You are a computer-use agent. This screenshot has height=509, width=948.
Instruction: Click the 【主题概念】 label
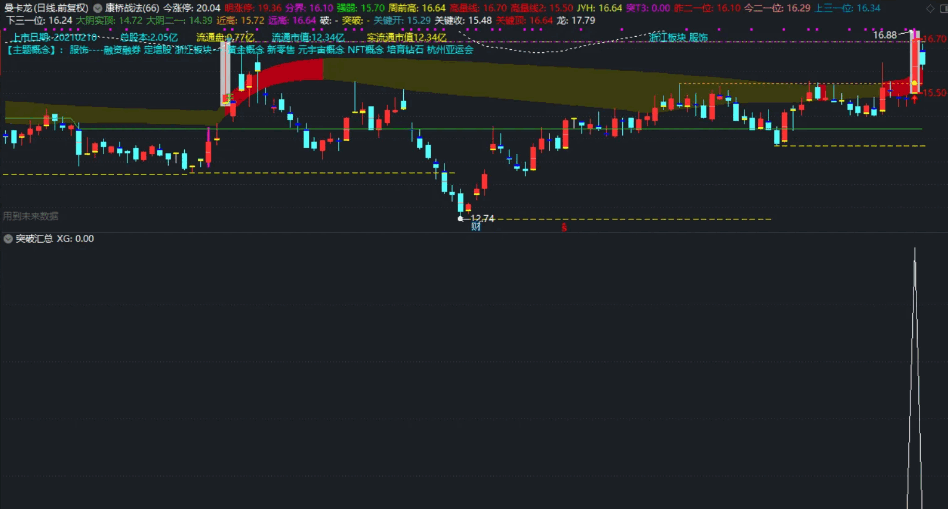coord(33,50)
